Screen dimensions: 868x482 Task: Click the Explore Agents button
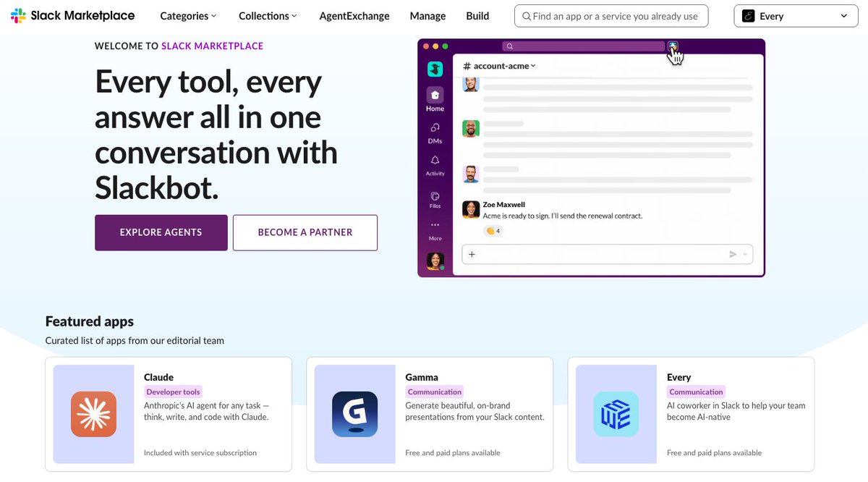(x=161, y=232)
